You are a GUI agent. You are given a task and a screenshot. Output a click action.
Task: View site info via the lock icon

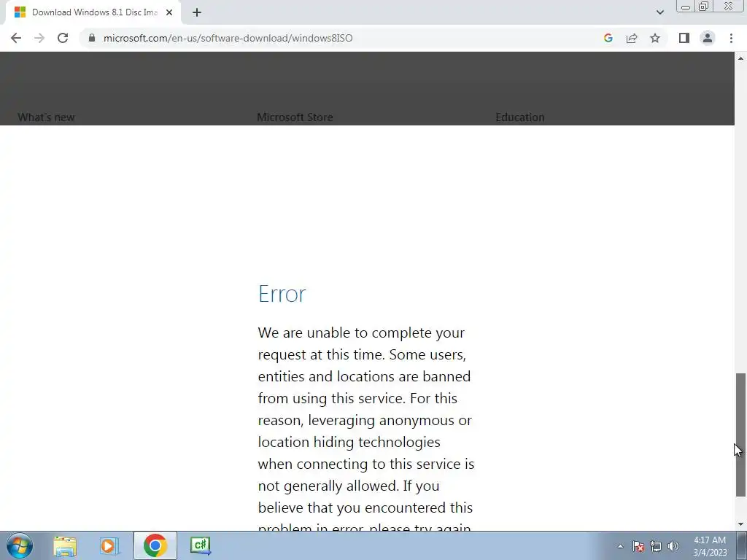pyautogui.click(x=92, y=38)
